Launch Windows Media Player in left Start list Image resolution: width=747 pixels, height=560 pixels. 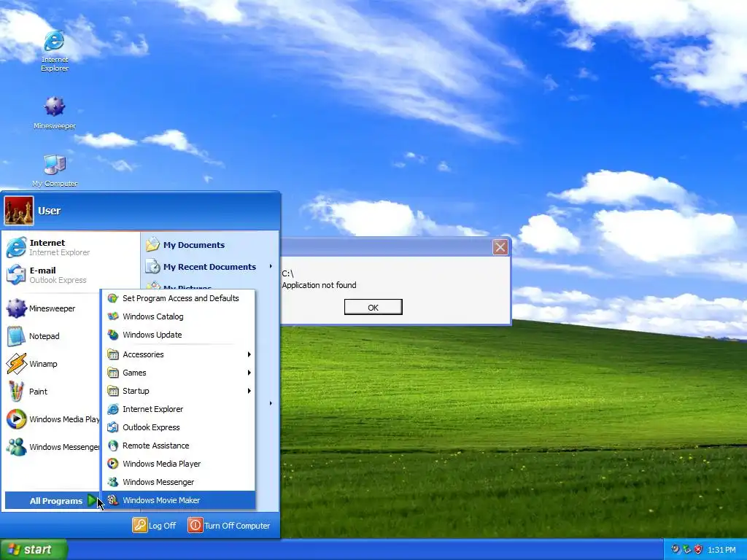pos(52,419)
